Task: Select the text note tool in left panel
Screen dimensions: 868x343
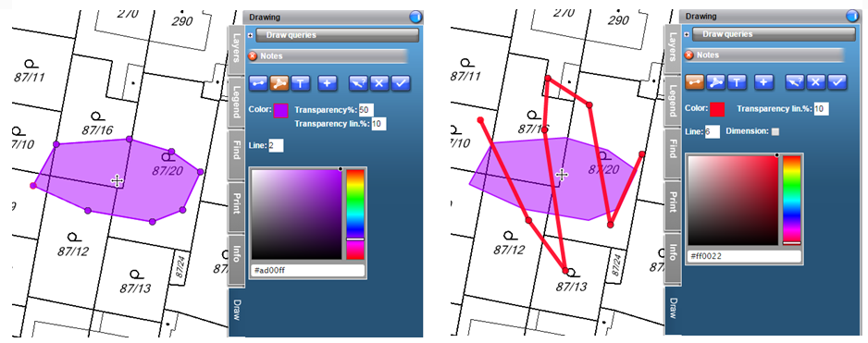Action: [301, 83]
